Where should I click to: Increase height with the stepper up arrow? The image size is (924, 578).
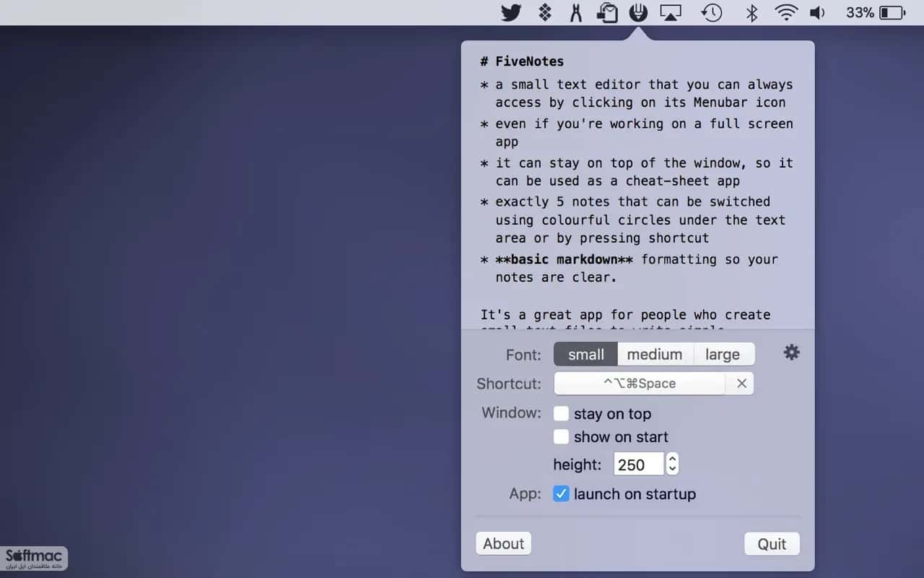672,459
